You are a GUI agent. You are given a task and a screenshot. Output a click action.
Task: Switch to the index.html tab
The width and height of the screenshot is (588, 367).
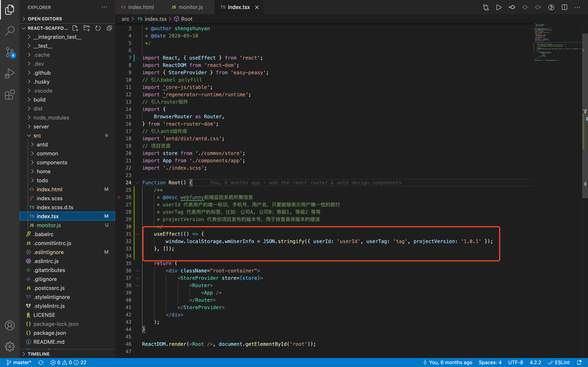coord(141,7)
